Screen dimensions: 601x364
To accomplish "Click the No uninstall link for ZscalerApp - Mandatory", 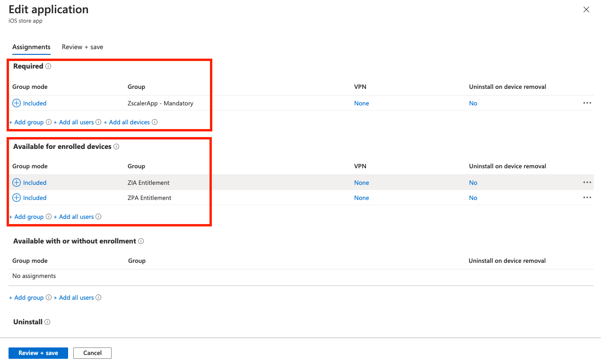I will pyautogui.click(x=473, y=103).
